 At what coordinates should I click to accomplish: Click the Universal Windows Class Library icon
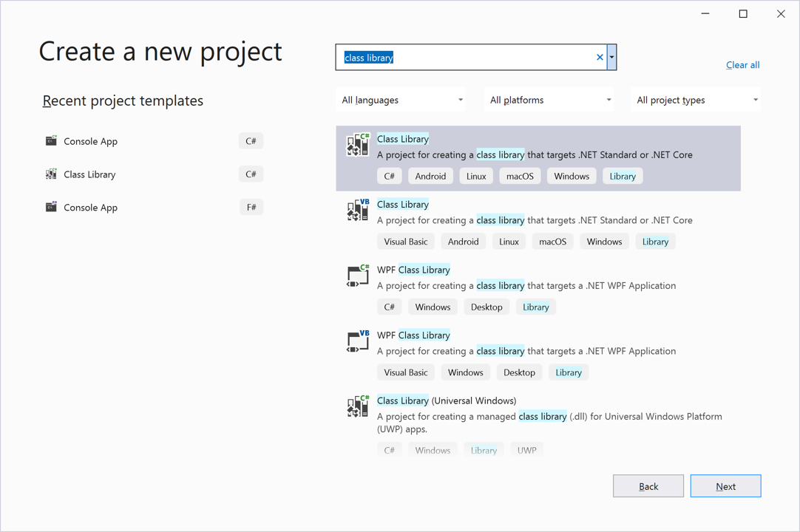coord(358,406)
